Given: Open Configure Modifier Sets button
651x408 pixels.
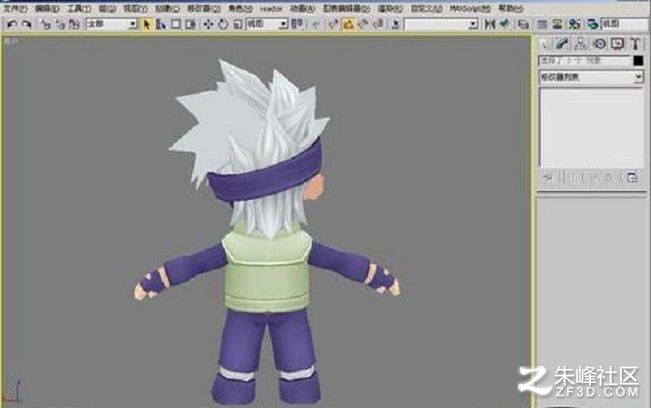Looking at the screenshot, I should pyautogui.click(x=632, y=178).
